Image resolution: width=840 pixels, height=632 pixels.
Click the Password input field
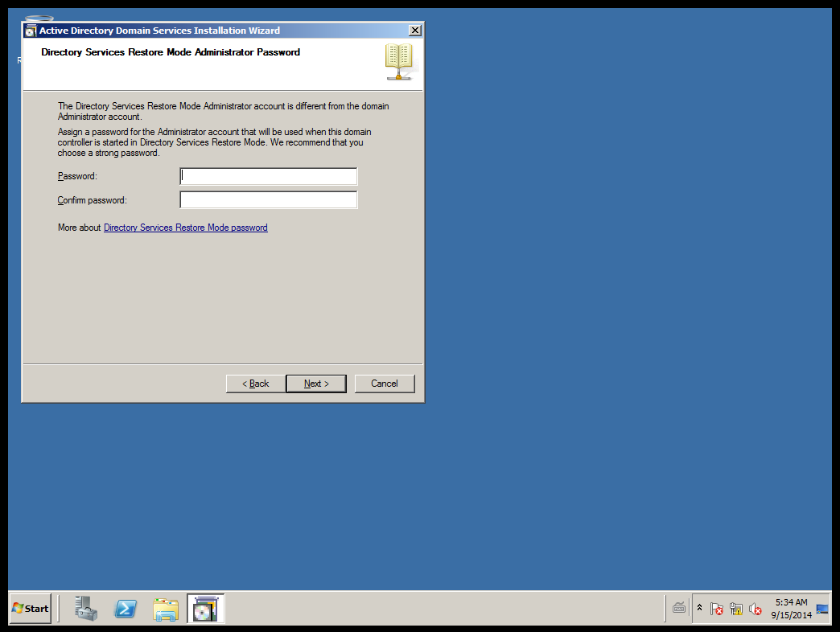(x=269, y=176)
